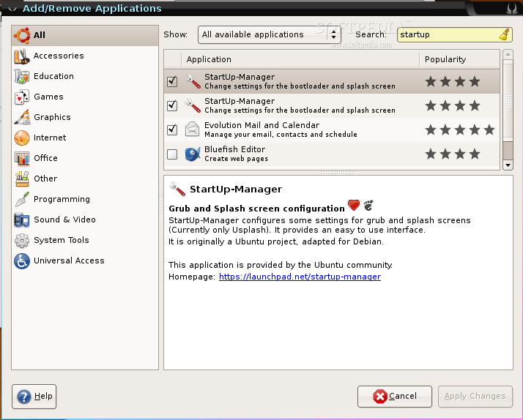Click the Programming trowel icon

[x=22, y=199]
